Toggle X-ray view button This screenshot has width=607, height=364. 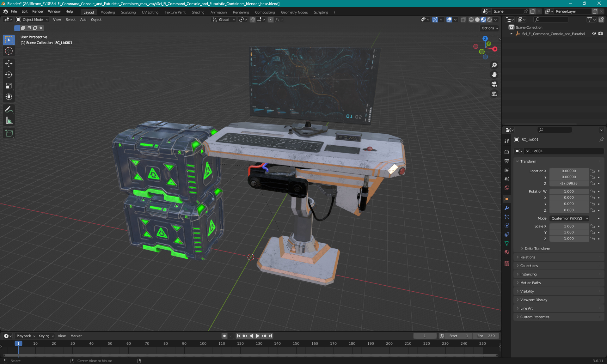[463, 20]
